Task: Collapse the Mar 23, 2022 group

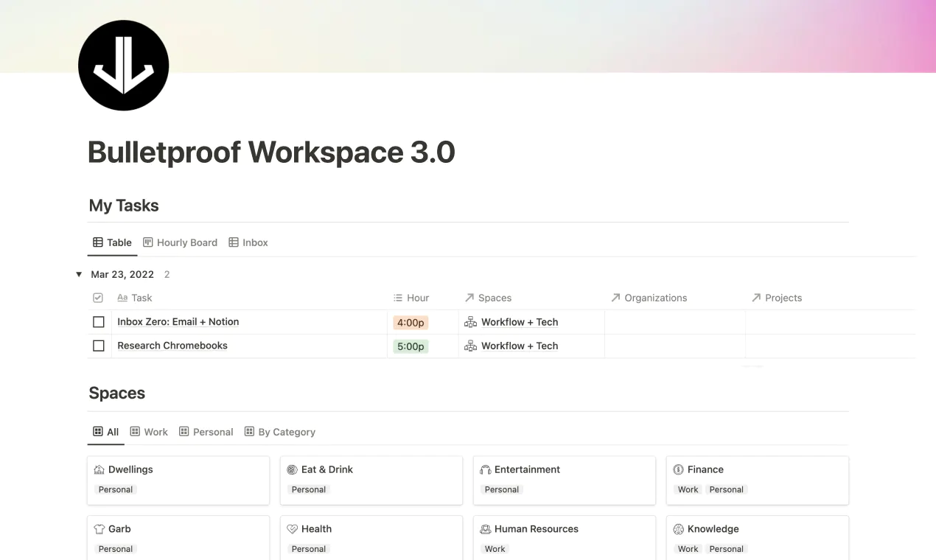Action: click(x=79, y=274)
